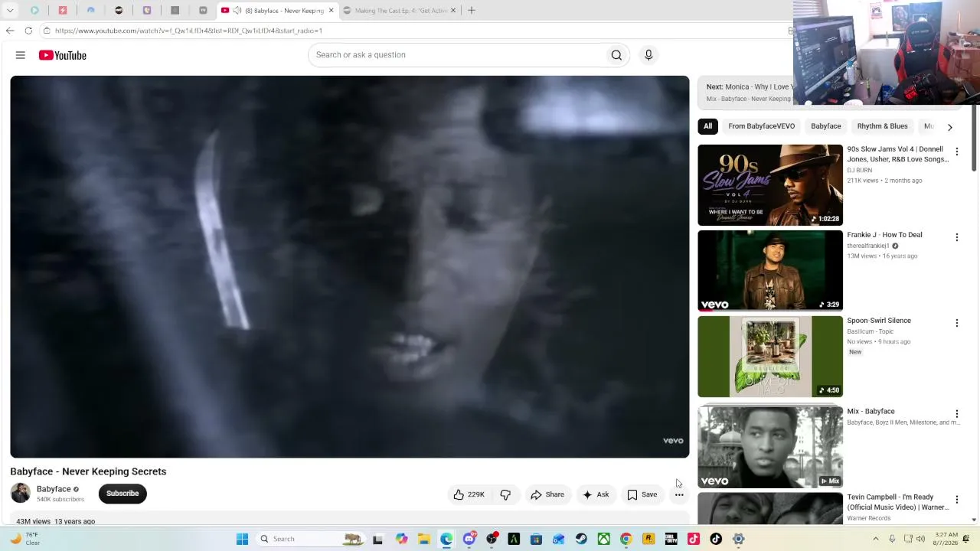The image size is (980, 551).
Task: Go to the YouTube home logo
Action: coord(63,55)
